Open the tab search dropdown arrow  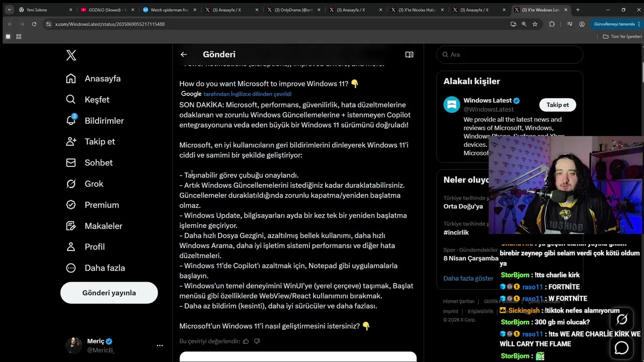tap(9, 10)
